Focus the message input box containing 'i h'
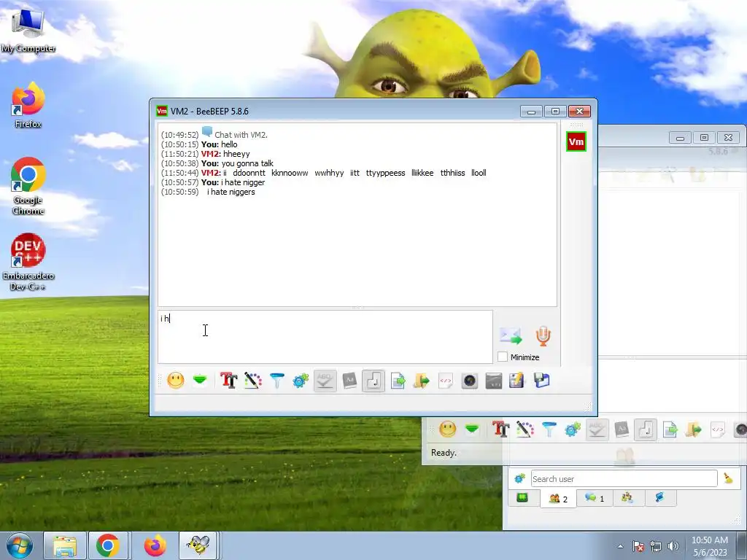 tap(325, 337)
